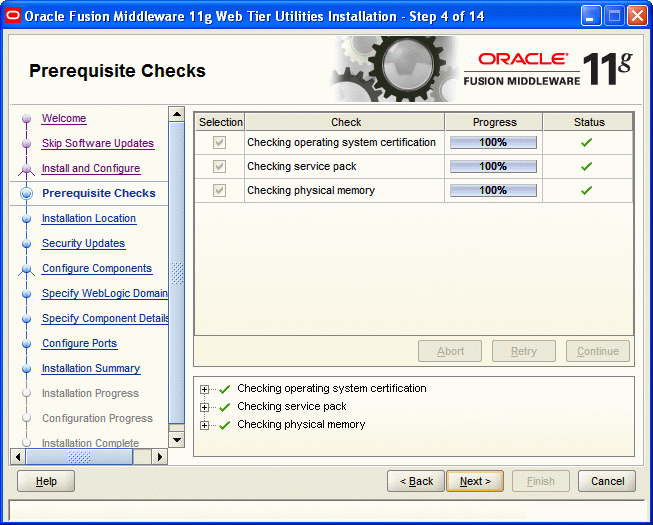
Task: Click the Security Updates step bullet
Action: coord(27,244)
